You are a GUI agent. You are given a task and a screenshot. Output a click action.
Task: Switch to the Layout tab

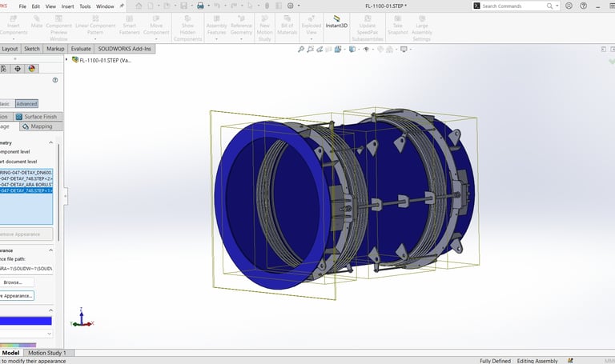pyautogui.click(x=10, y=49)
